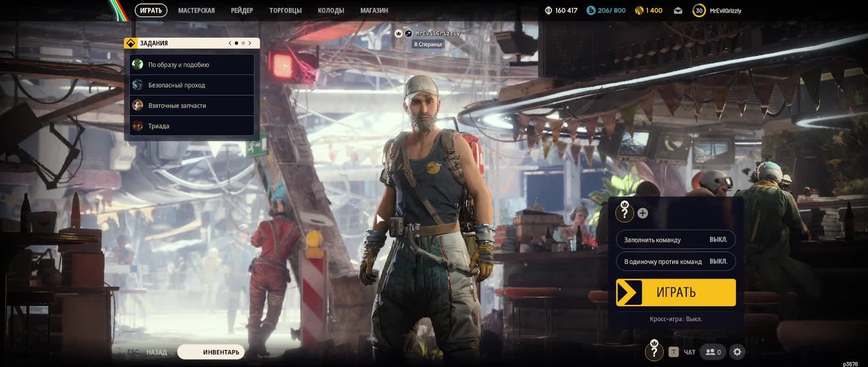Open the ИГРАТЬ tab in top navigation
The width and height of the screenshot is (868, 367).
point(151,10)
